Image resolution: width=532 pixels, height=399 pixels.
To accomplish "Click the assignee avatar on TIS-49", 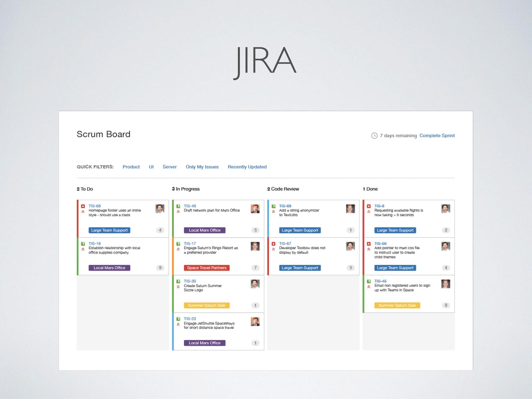I will 255,209.
